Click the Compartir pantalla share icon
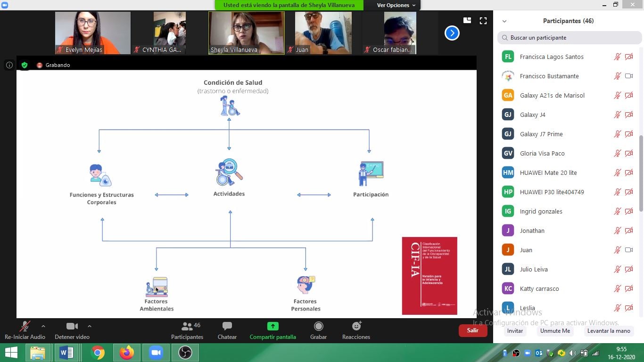Image resolution: width=644 pixels, height=362 pixels. 272,326
